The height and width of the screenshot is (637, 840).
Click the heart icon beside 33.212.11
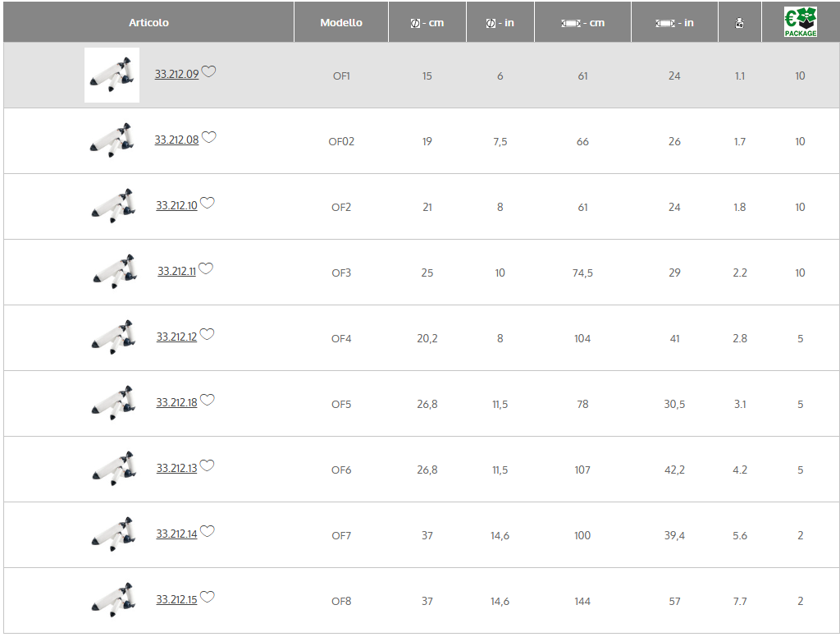click(x=206, y=268)
